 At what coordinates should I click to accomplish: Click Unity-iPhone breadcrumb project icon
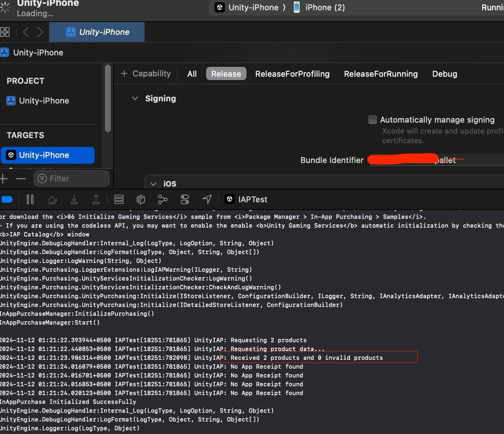tap(4, 53)
